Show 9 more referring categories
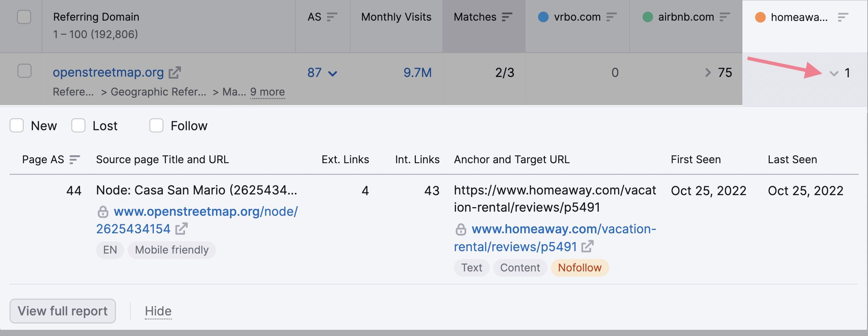 [267, 92]
